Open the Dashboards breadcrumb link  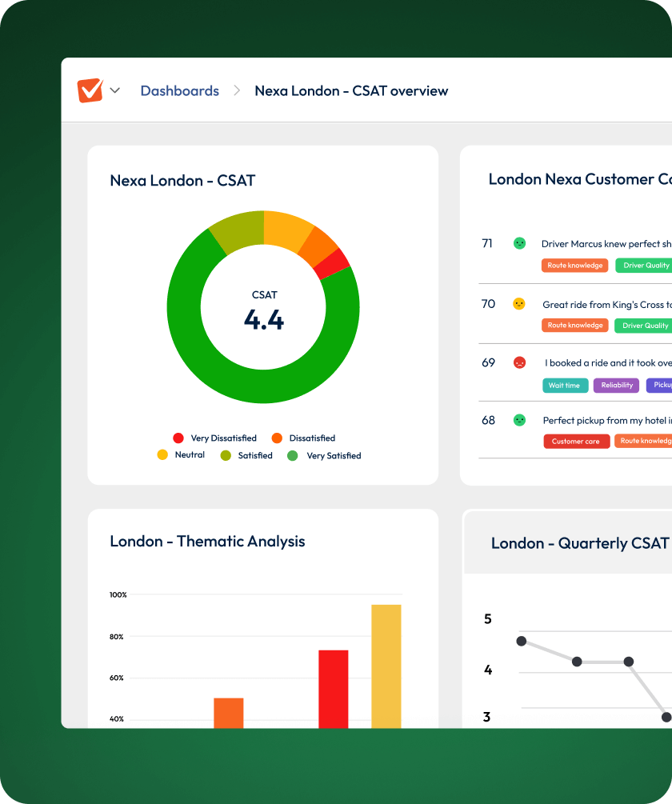pyautogui.click(x=179, y=91)
